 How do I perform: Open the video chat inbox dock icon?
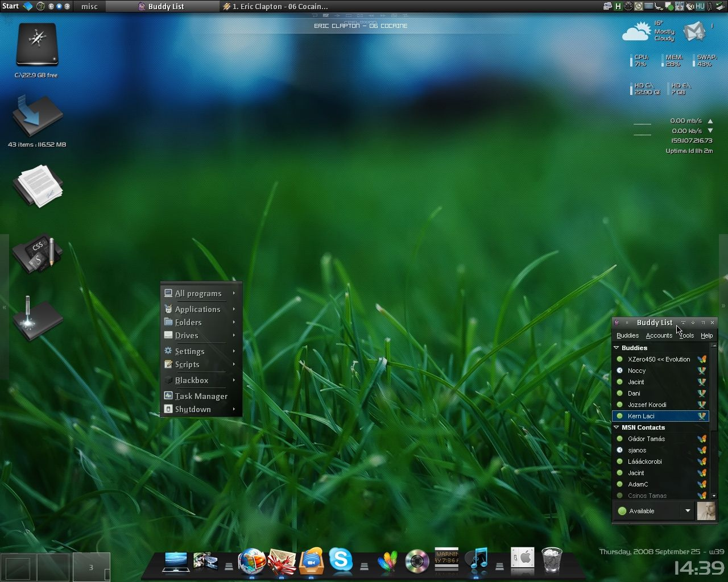(x=311, y=562)
